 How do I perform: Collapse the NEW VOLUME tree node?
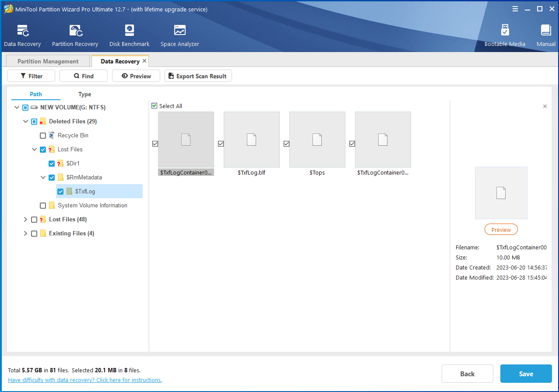[x=17, y=107]
